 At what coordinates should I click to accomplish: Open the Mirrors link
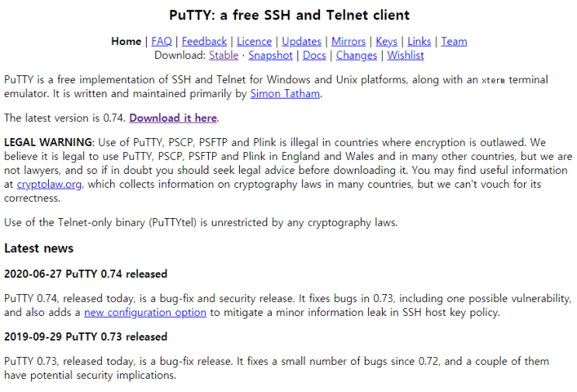click(x=349, y=42)
